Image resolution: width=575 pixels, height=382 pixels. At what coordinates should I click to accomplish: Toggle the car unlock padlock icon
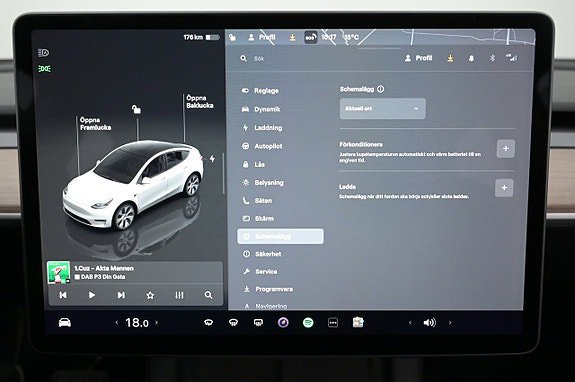click(x=136, y=109)
